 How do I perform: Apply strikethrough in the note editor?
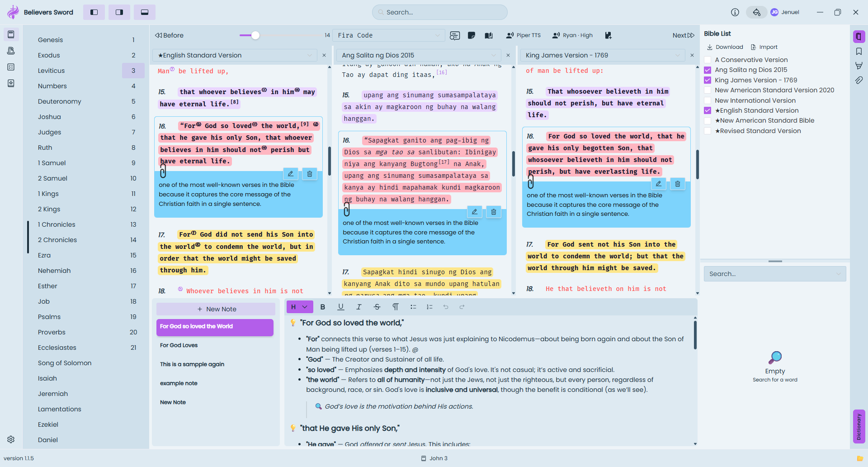tap(377, 307)
